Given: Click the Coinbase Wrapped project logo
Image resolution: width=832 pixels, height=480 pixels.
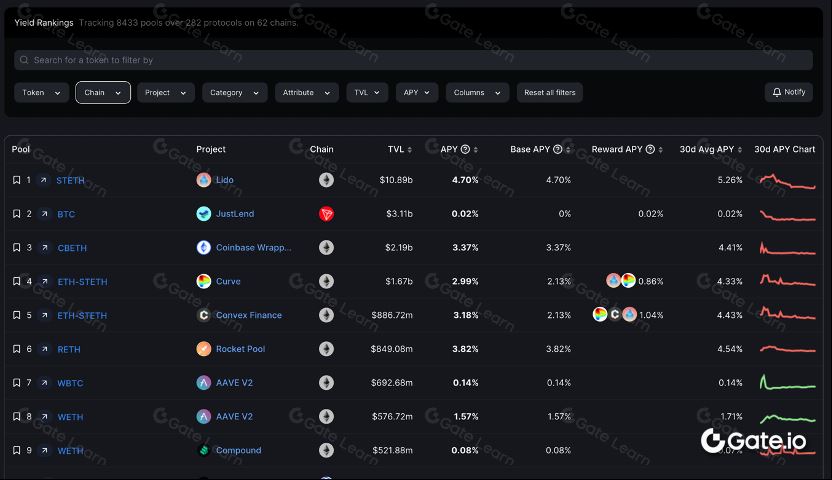Looking at the screenshot, I should tap(204, 247).
